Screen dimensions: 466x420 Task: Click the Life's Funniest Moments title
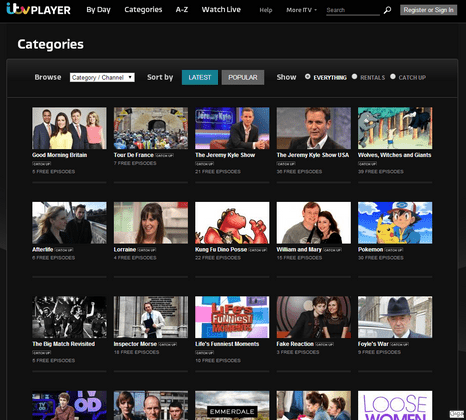(227, 344)
